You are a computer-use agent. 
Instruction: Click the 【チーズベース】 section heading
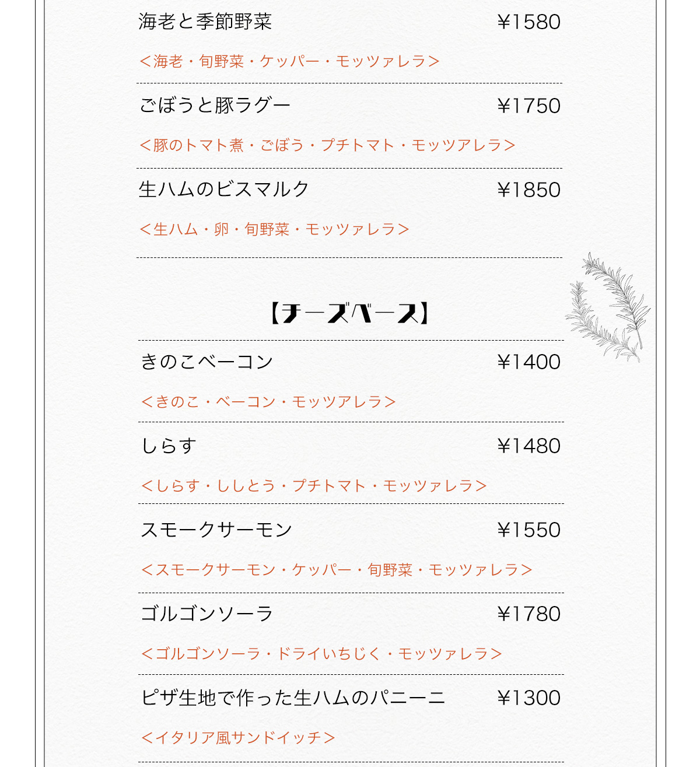(x=350, y=313)
